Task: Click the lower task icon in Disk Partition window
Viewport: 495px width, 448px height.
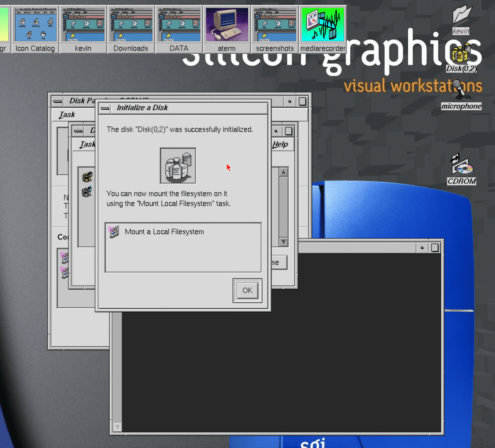Action: coord(64,272)
